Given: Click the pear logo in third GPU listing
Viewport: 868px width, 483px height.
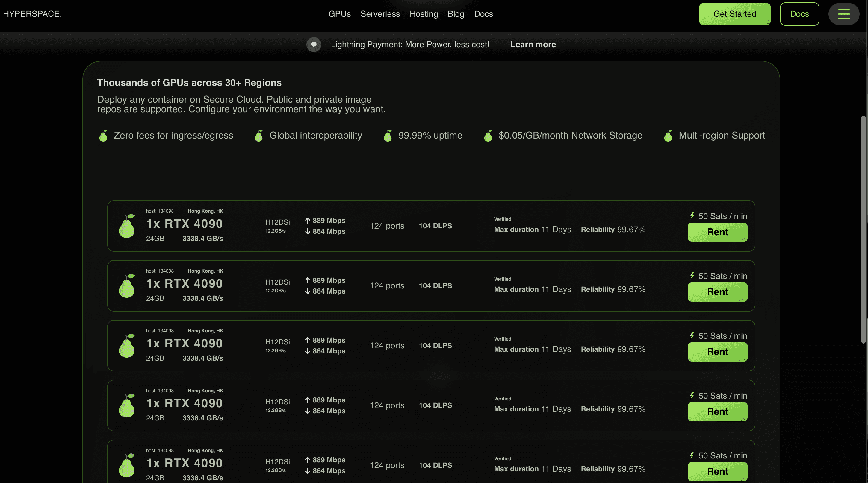Looking at the screenshot, I should click(127, 346).
